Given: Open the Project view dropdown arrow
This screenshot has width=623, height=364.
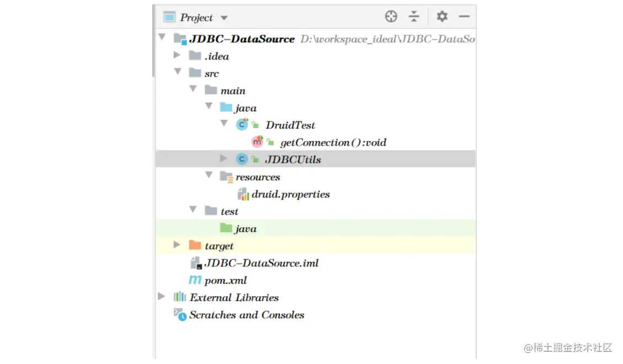Looking at the screenshot, I should tap(224, 18).
